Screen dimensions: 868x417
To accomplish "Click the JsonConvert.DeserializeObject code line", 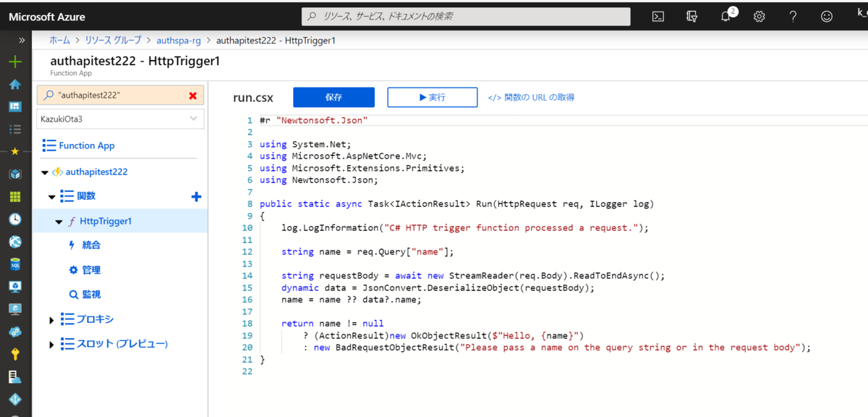I will (x=438, y=287).
